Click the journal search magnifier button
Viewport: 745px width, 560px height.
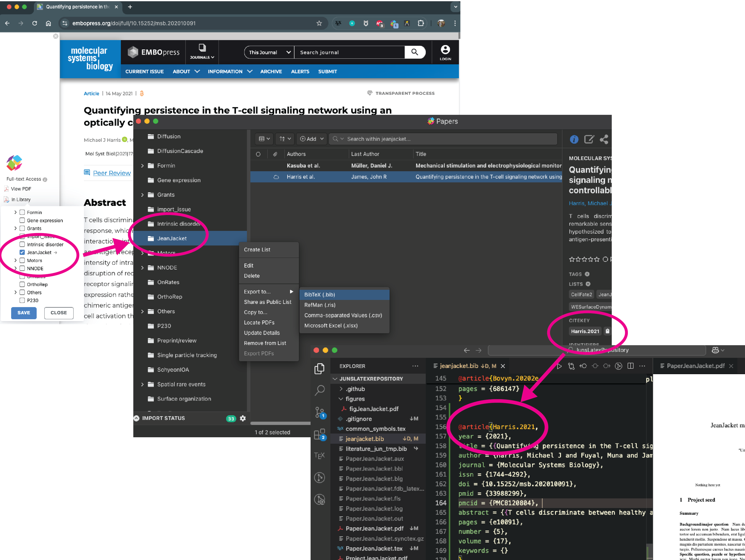click(415, 52)
